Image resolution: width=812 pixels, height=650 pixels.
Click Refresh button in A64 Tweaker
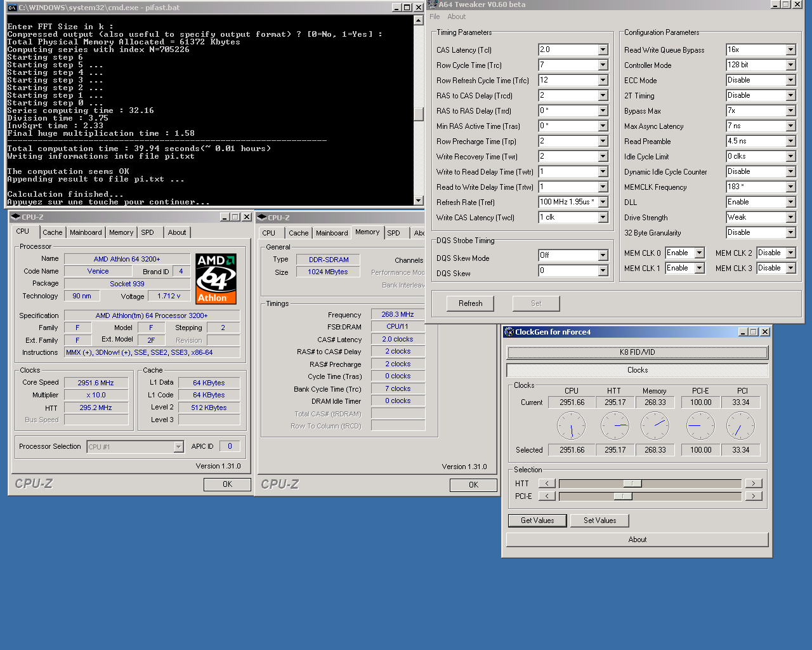471,303
